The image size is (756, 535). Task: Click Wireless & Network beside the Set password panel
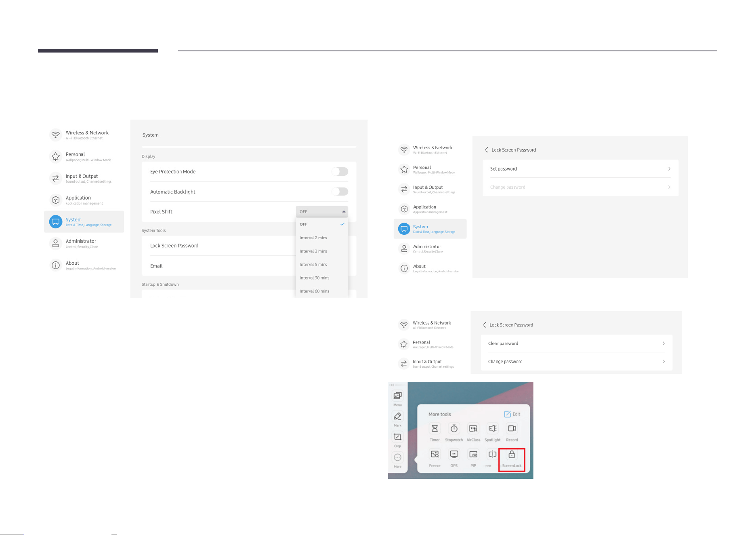pos(430,150)
